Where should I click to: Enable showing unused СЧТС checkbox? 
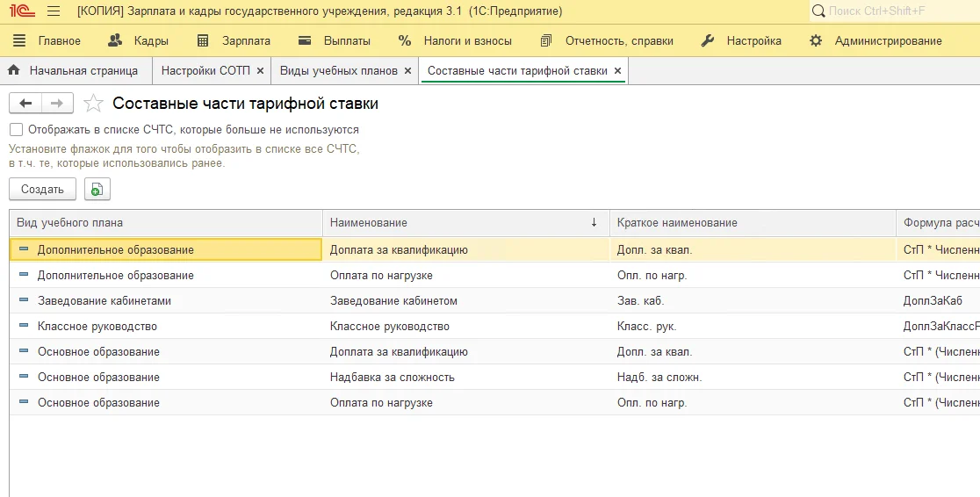[17, 129]
